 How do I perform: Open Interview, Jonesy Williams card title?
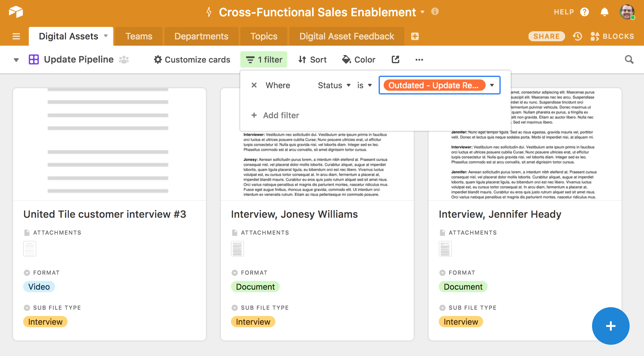pyautogui.click(x=294, y=214)
